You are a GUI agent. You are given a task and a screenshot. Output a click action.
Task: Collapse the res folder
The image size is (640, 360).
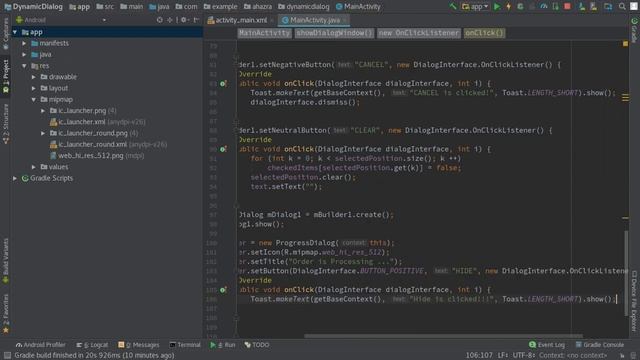(x=24, y=66)
